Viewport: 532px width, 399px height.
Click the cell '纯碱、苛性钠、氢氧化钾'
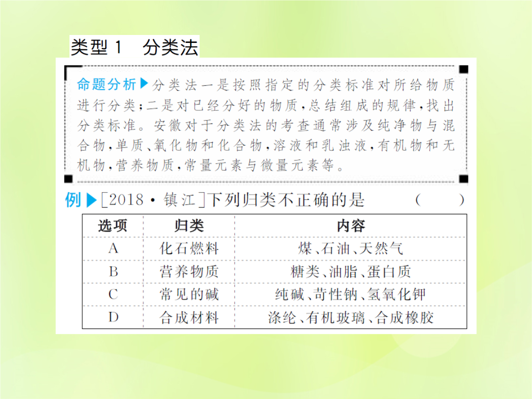(351, 294)
